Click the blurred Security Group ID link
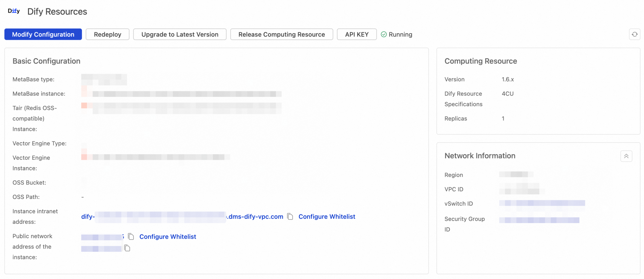The image size is (644, 279). pos(539,220)
